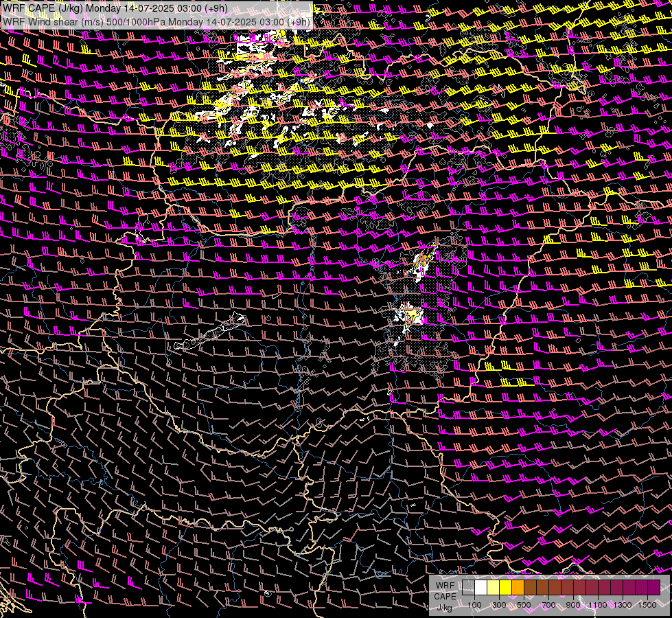Click the white CAPE legend swatch
The height and width of the screenshot is (618, 672).
(481, 588)
